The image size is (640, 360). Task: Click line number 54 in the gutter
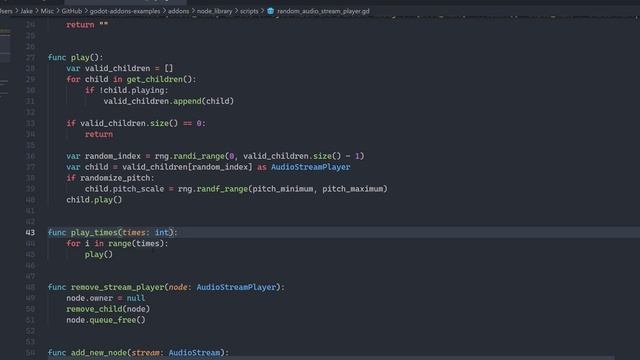(30, 352)
